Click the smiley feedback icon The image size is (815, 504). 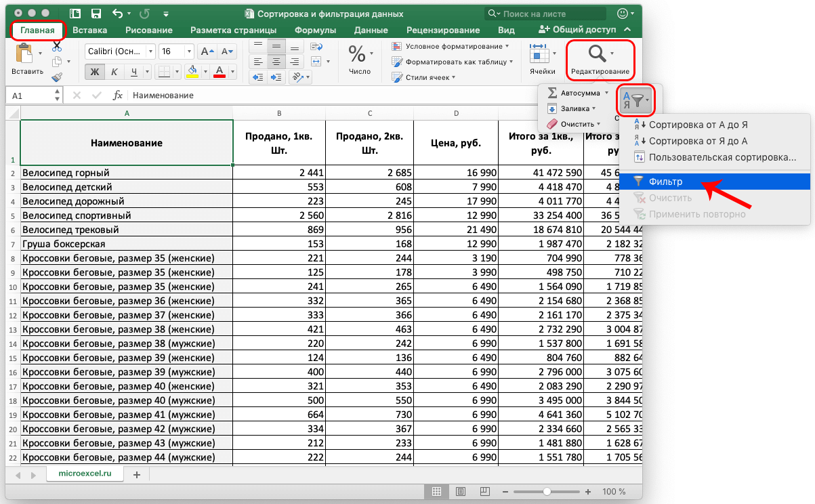tap(623, 14)
